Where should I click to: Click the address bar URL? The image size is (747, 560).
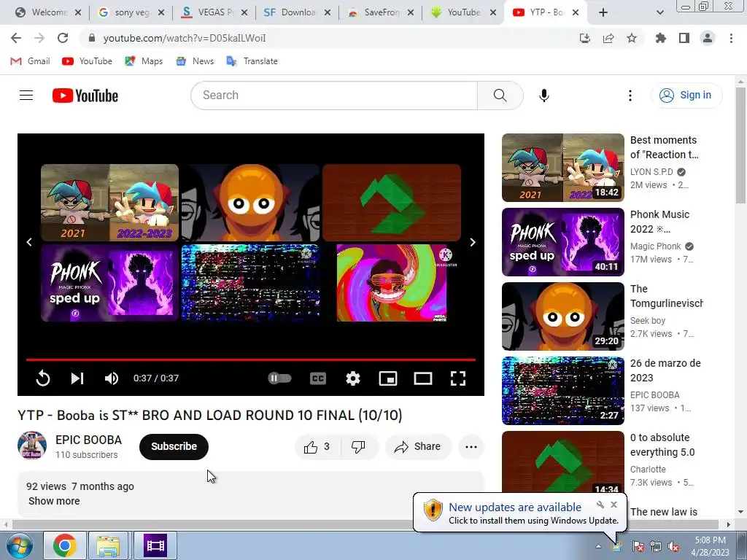(x=185, y=38)
